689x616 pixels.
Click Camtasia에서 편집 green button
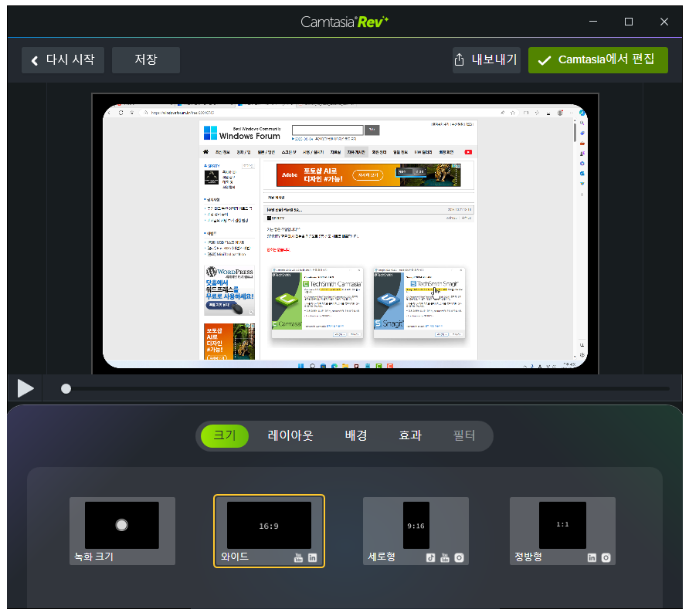coord(598,60)
